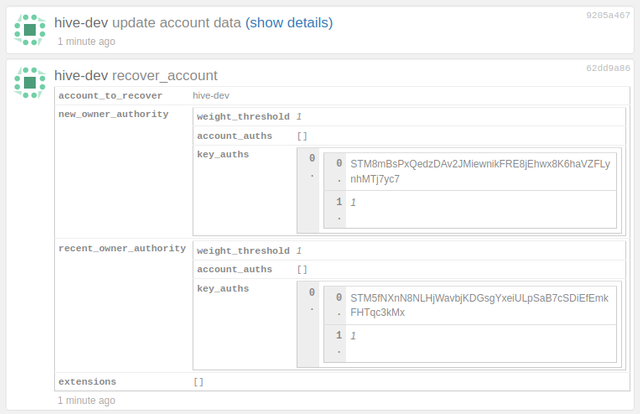Click account_auths in recent_owner_authority
The image size is (640, 414).
pos(234,269)
